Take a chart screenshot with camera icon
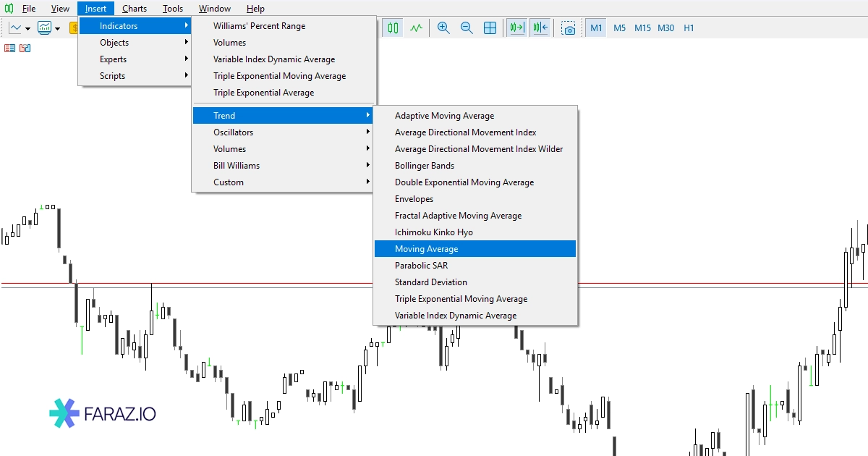 [x=569, y=28]
